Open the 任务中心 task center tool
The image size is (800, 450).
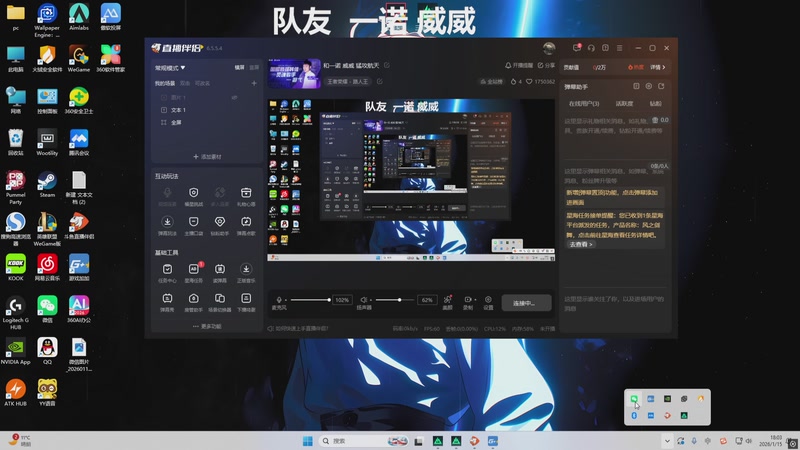[167, 272]
